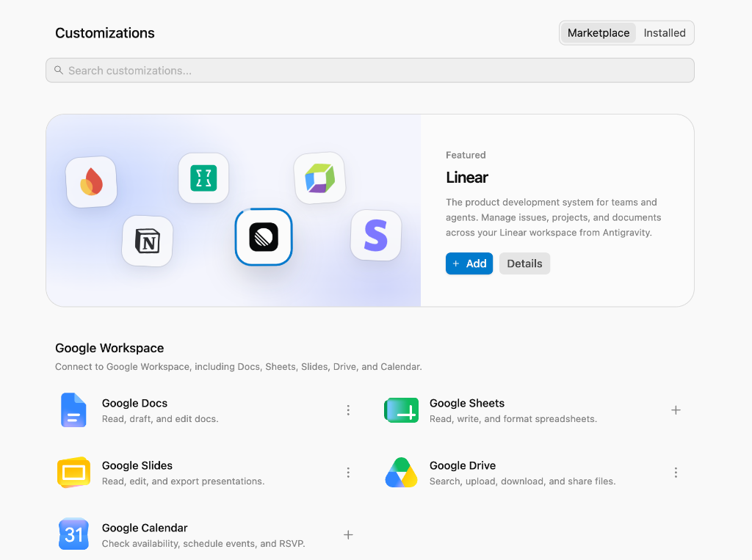
Task: Select the Firebase flame icon in banner
Action: coord(92,182)
